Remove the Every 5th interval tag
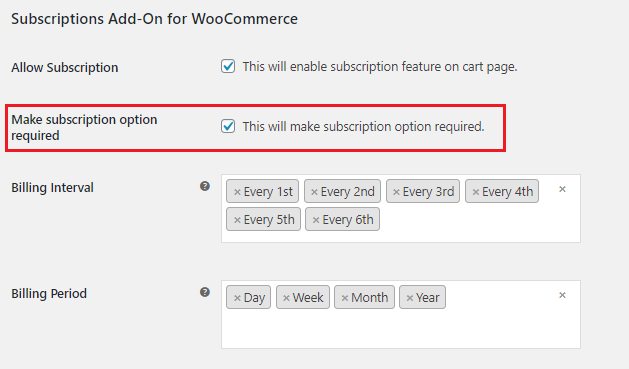629x369 pixels. point(237,220)
